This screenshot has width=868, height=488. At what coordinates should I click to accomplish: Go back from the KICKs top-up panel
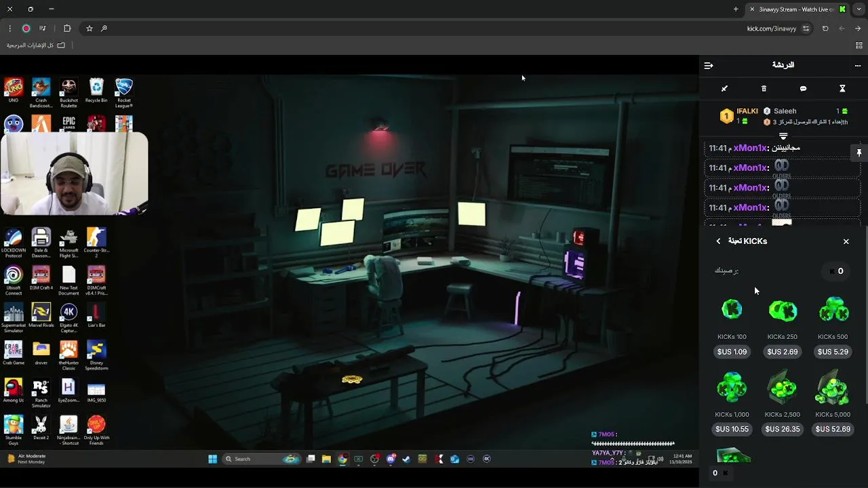point(718,241)
